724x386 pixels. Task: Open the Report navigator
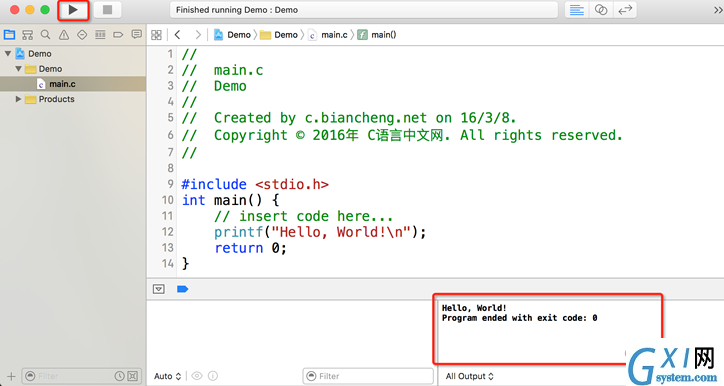tap(136, 35)
